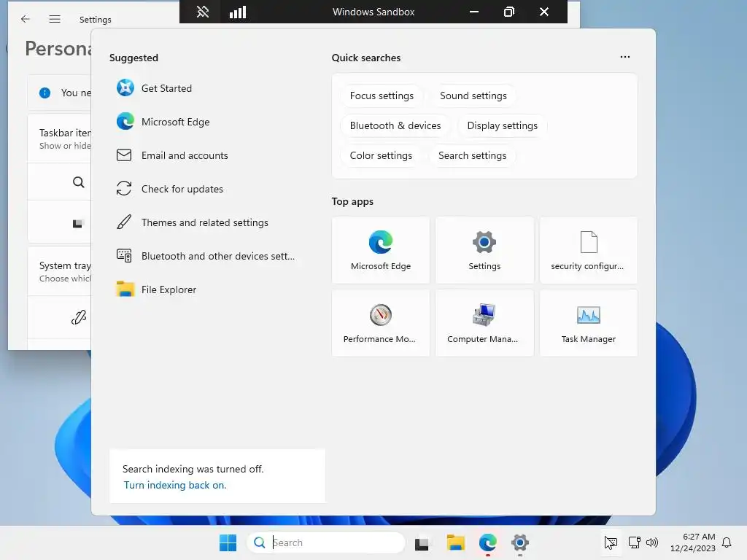Click the Top apps heading

[352, 201]
